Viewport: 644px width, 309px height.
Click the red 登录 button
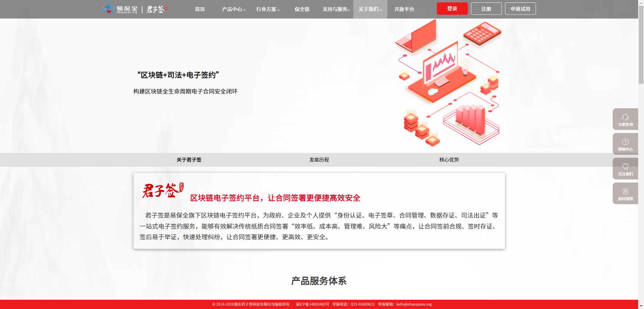pyautogui.click(x=452, y=9)
